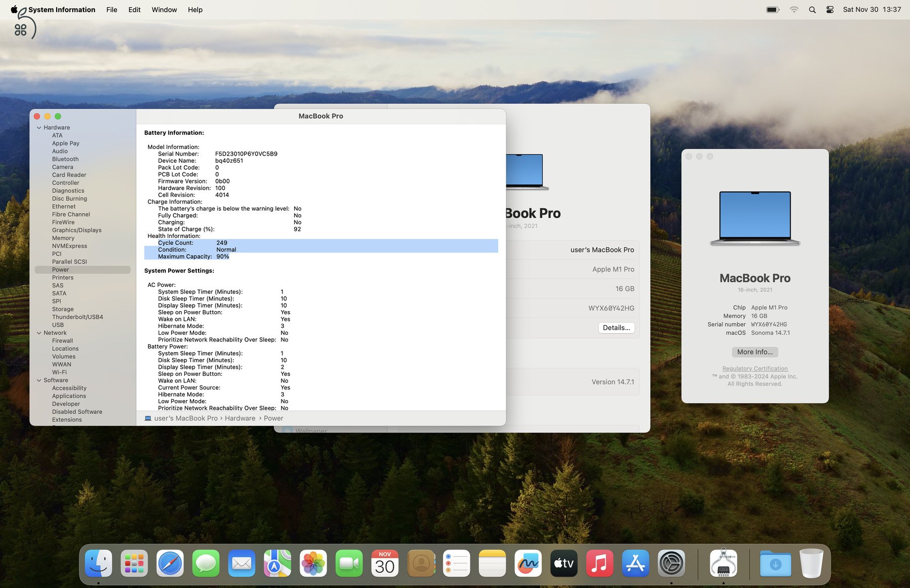Click the Cycle Count: 249 row
The image size is (910, 588).
[321, 243]
